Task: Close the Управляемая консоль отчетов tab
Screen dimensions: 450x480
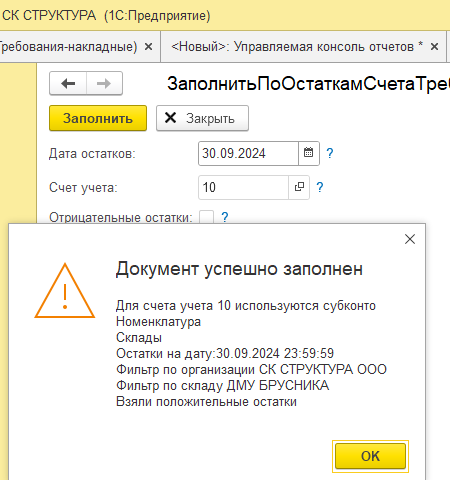Action: pyautogui.click(x=434, y=47)
